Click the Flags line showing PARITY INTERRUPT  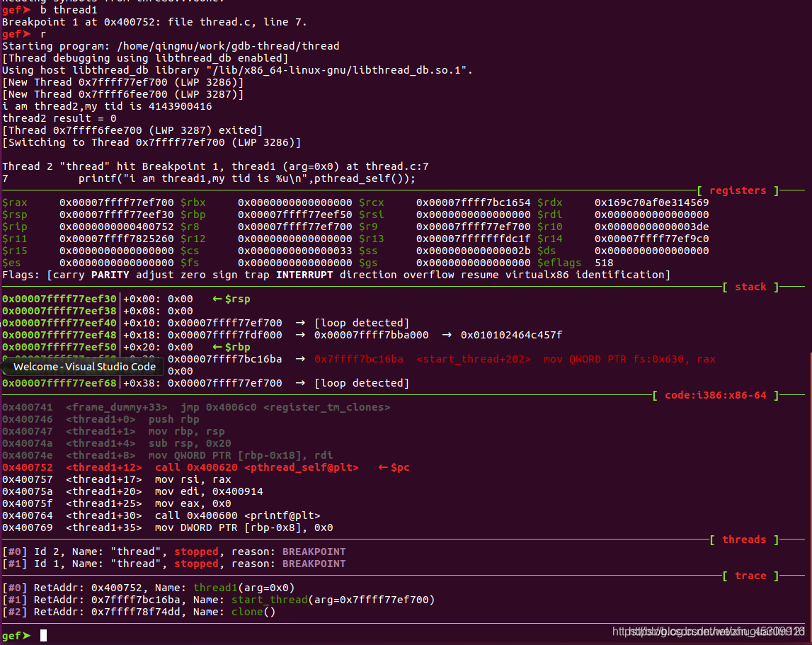tap(336, 275)
